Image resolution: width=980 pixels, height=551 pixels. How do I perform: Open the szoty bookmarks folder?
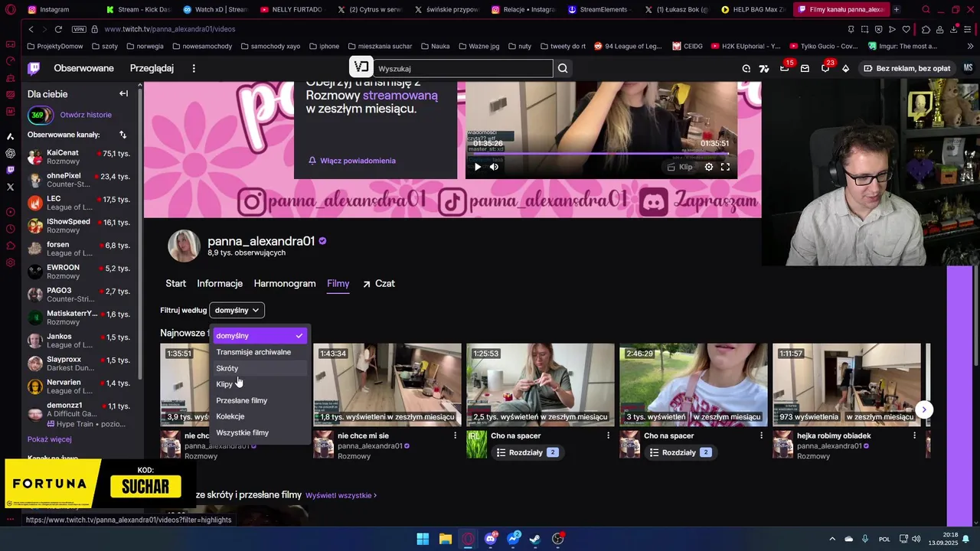105,46
